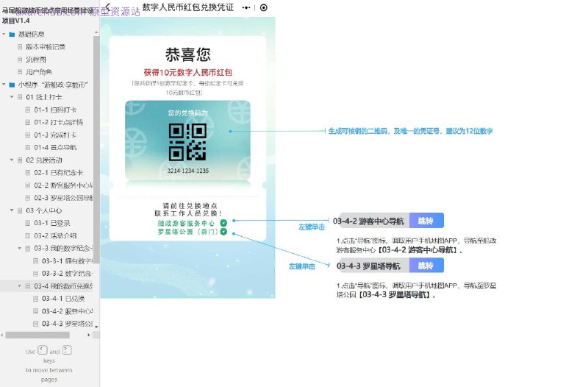Click the left-arrow key hint icon
588x387 pixels.
(43, 350)
